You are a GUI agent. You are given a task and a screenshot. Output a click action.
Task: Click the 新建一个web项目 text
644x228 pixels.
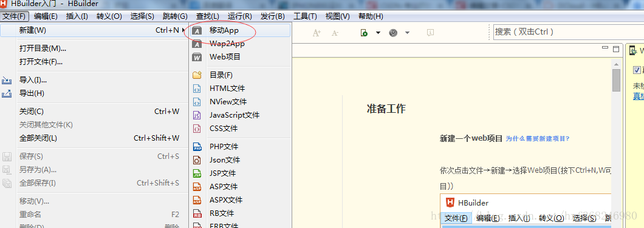pos(471,138)
